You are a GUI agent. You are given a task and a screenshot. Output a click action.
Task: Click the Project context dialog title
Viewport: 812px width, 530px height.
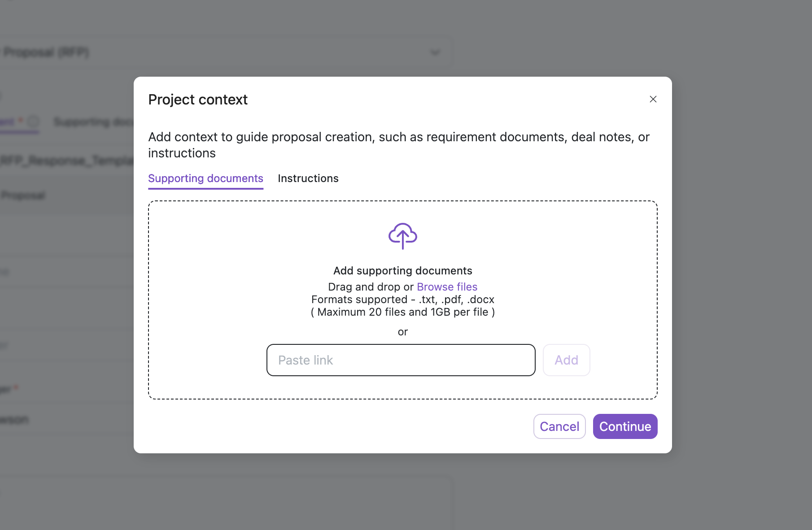198,100
